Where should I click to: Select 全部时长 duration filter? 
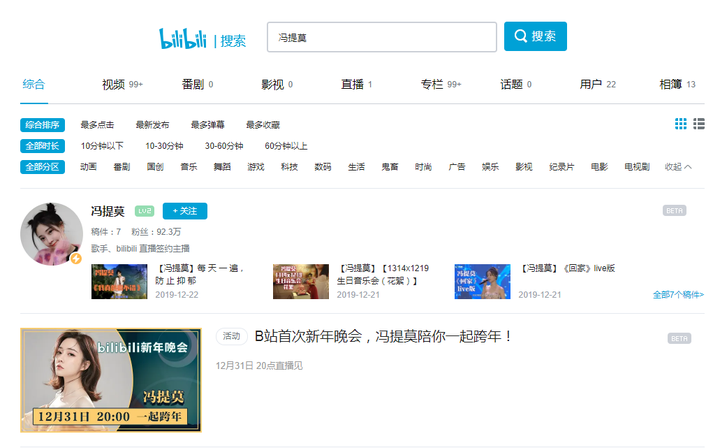42,146
